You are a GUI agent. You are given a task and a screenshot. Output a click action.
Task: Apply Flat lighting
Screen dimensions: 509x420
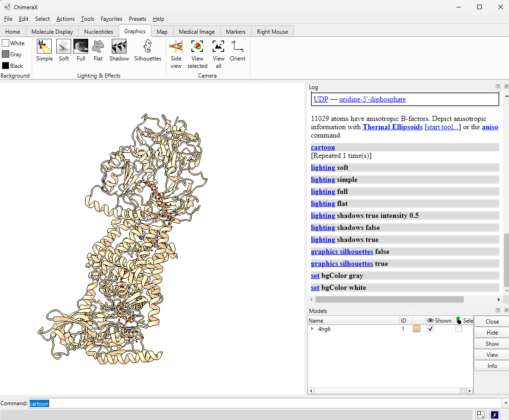98,50
